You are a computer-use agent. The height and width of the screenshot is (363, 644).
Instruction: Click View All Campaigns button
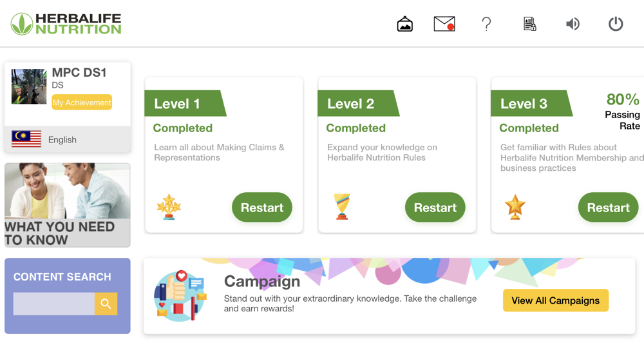click(x=555, y=300)
